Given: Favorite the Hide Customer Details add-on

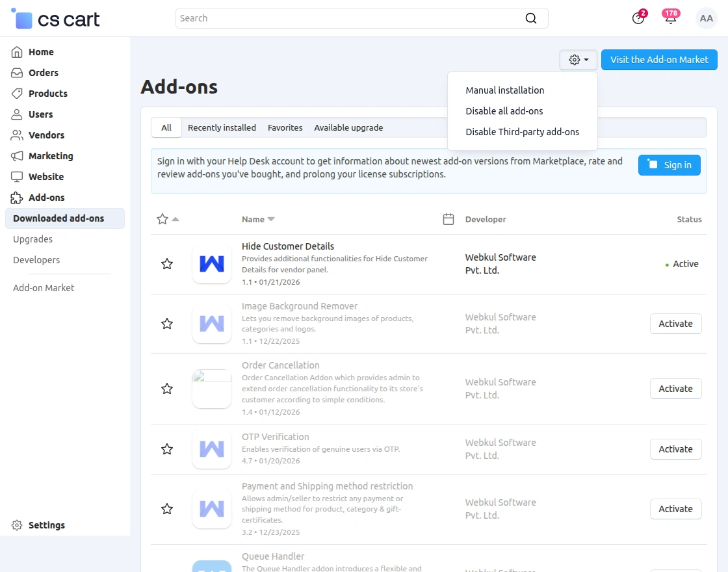Looking at the screenshot, I should 167,264.
